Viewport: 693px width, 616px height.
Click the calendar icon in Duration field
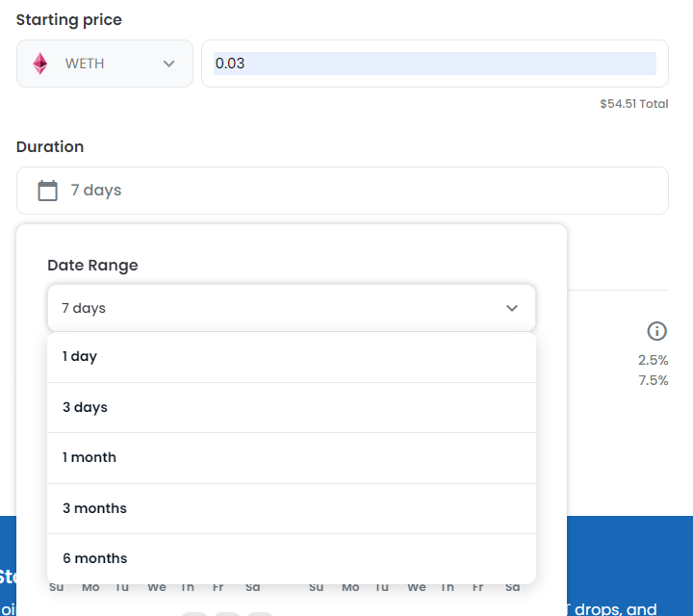coord(48,191)
